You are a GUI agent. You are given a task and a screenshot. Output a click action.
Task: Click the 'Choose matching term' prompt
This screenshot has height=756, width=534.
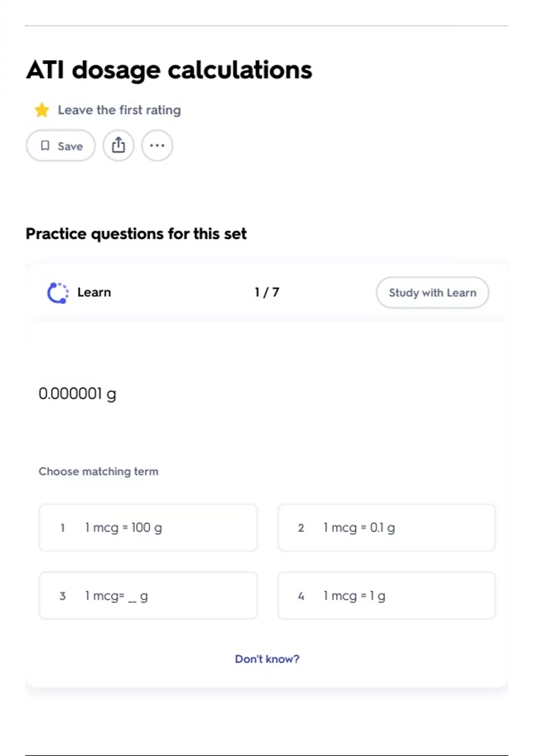98,471
